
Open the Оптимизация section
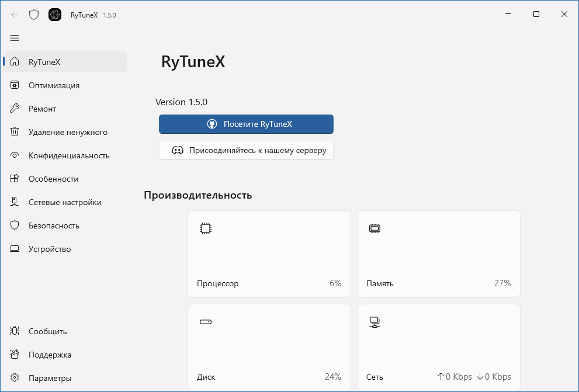pos(54,85)
